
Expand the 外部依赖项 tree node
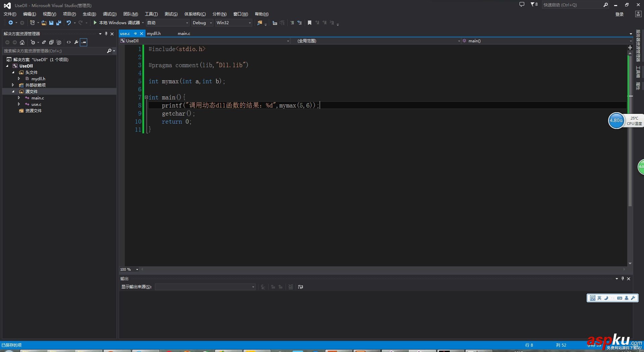point(13,85)
